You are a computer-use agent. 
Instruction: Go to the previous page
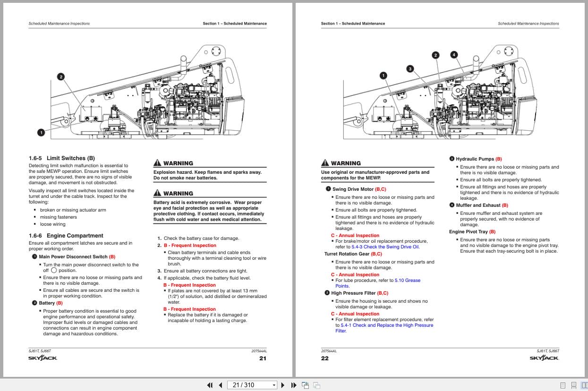[220, 385]
